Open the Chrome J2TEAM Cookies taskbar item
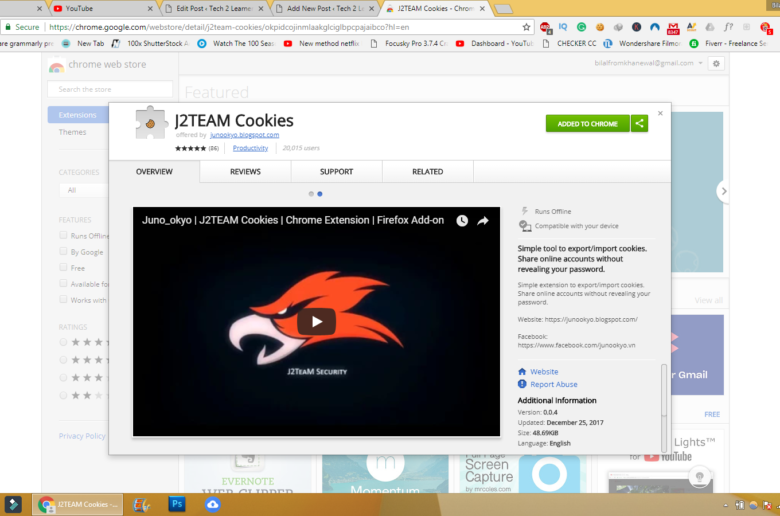The image size is (780, 516). click(78, 504)
